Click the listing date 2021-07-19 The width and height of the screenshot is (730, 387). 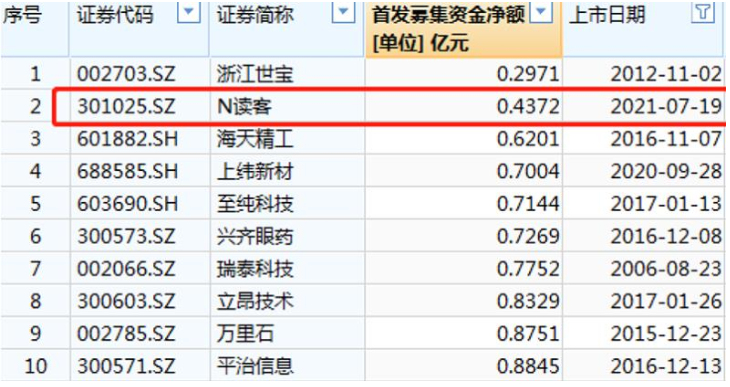pos(666,107)
